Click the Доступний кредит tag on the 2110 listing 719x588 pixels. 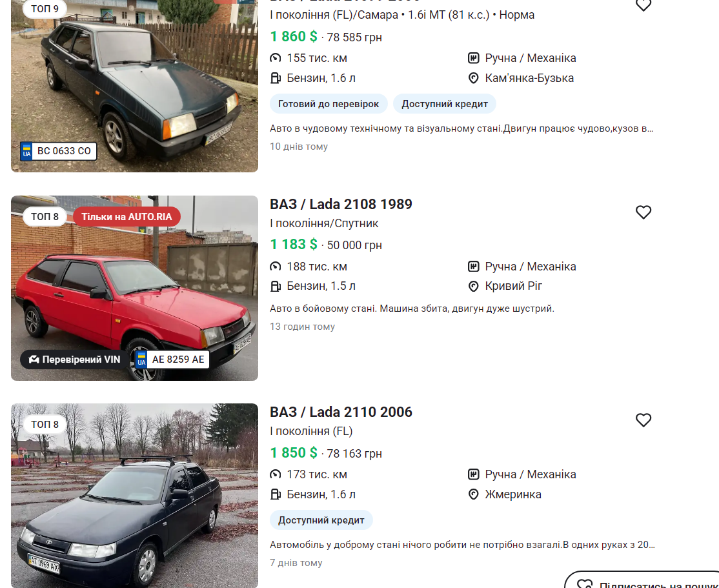[x=321, y=520]
